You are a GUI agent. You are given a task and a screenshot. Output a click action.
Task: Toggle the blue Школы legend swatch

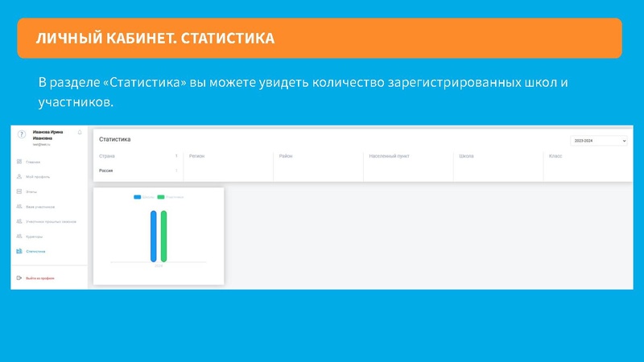pyautogui.click(x=137, y=197)
